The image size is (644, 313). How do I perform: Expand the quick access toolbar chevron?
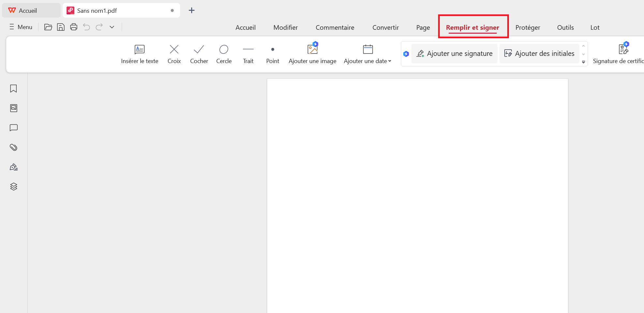[x=112, y=27]
